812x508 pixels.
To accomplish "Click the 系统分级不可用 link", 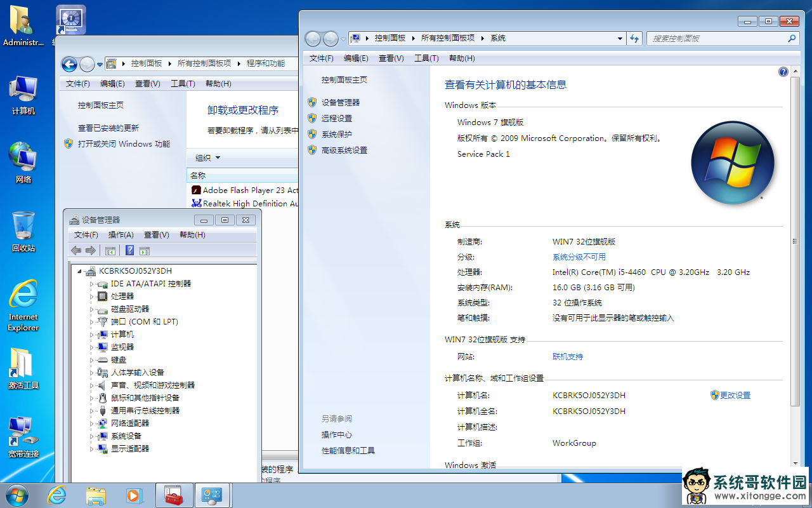I will [579, 257].
